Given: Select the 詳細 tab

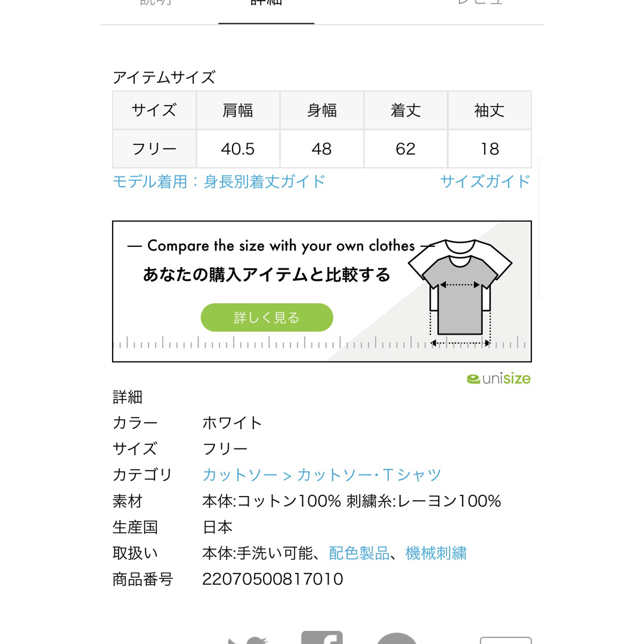Looking at the screenshot, I should (x=266, y=4).
